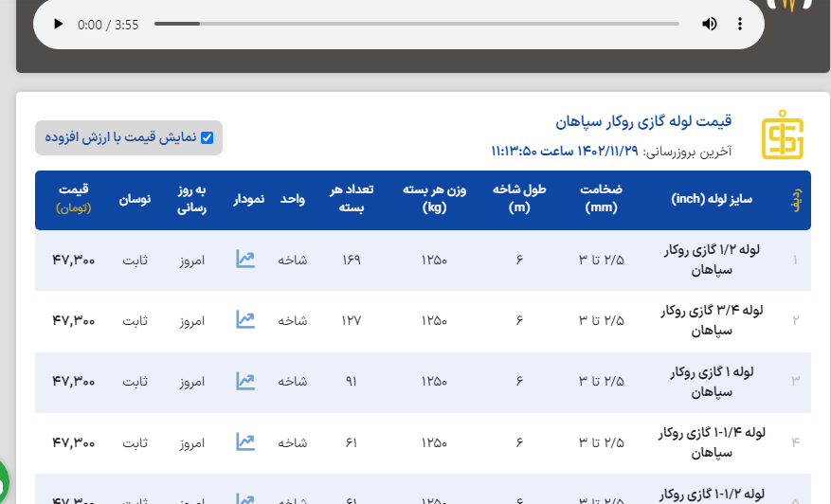Viewport: 831px width, 504px height.
Task: Click the yellow brand logo beside title
Action: click(782, 135)
